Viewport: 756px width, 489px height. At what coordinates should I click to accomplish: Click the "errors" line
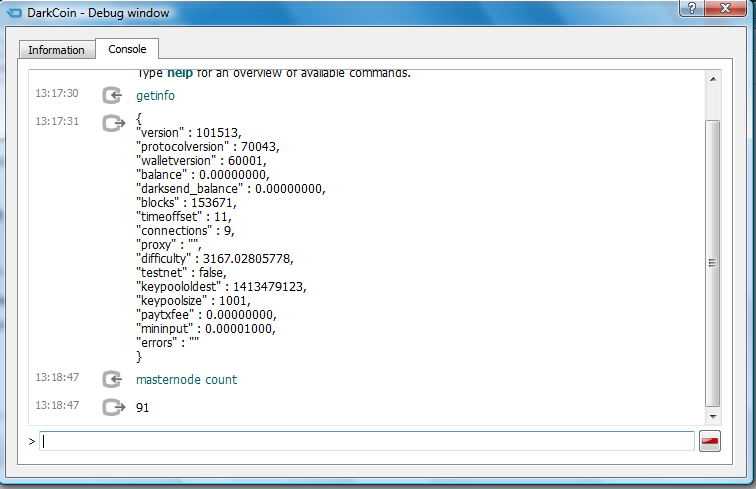click(168, 342)
